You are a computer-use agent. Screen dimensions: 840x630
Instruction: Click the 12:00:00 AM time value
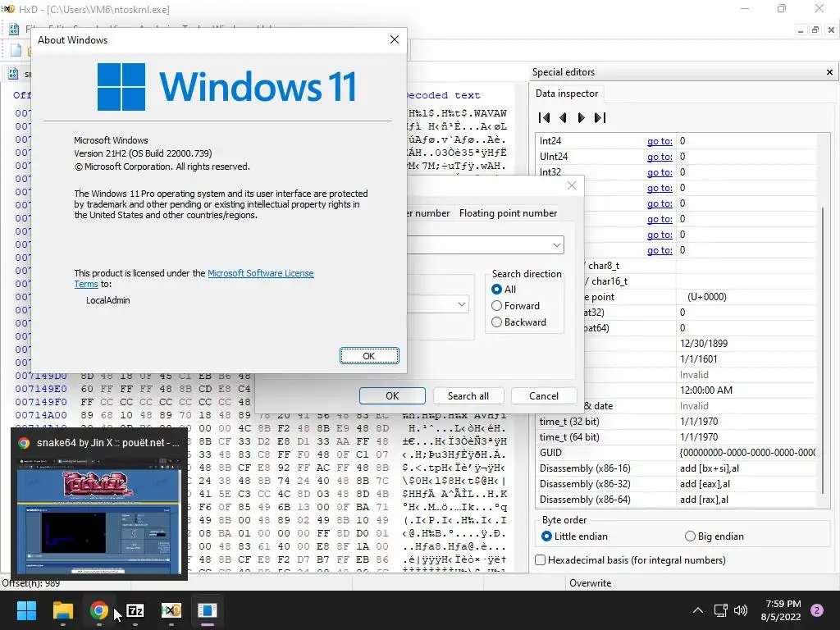706,390
